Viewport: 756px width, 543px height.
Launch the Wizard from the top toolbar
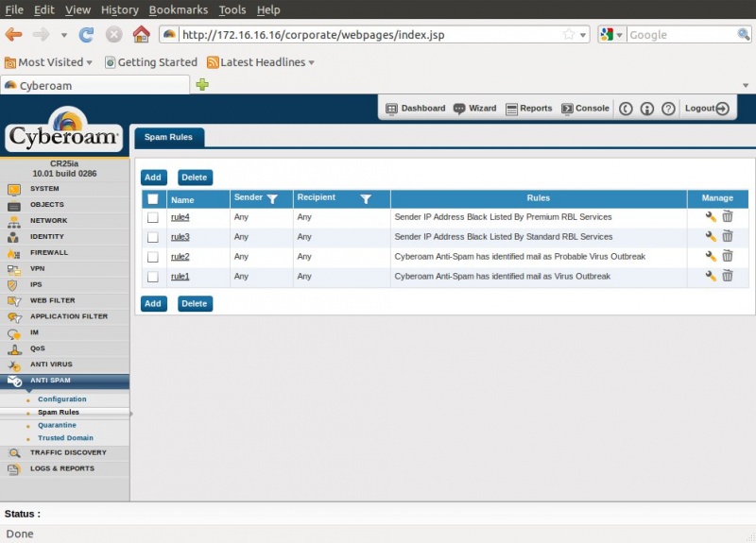pos(474,109)
